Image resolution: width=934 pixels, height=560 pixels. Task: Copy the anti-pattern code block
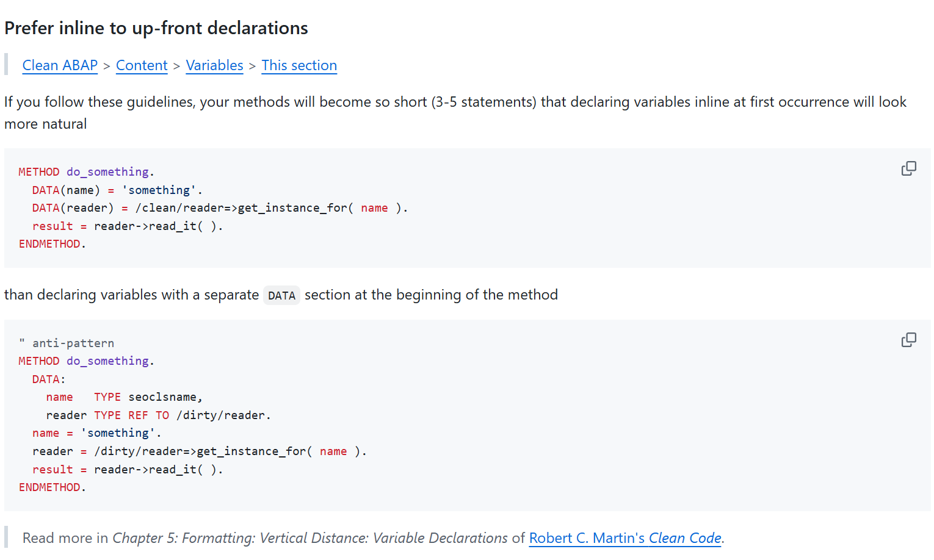pos(908,340)
